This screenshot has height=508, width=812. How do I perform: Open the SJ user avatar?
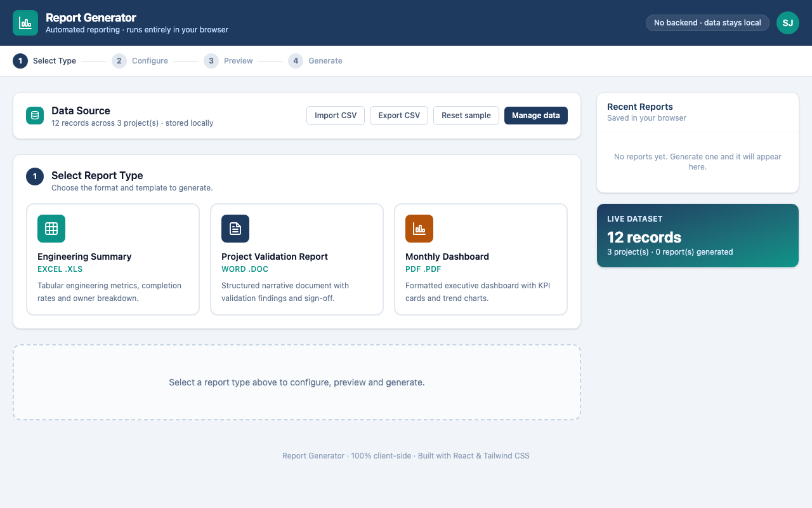[788, 23]
